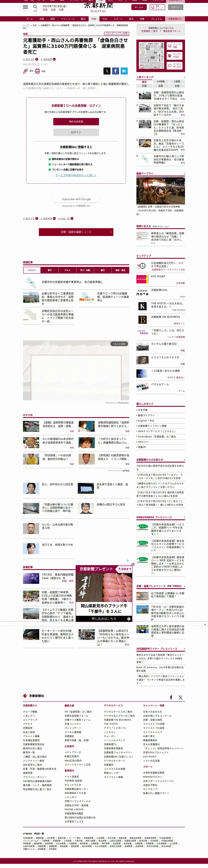
Task: Open 購読者様サポート link
Action: (x=172, y=31)
